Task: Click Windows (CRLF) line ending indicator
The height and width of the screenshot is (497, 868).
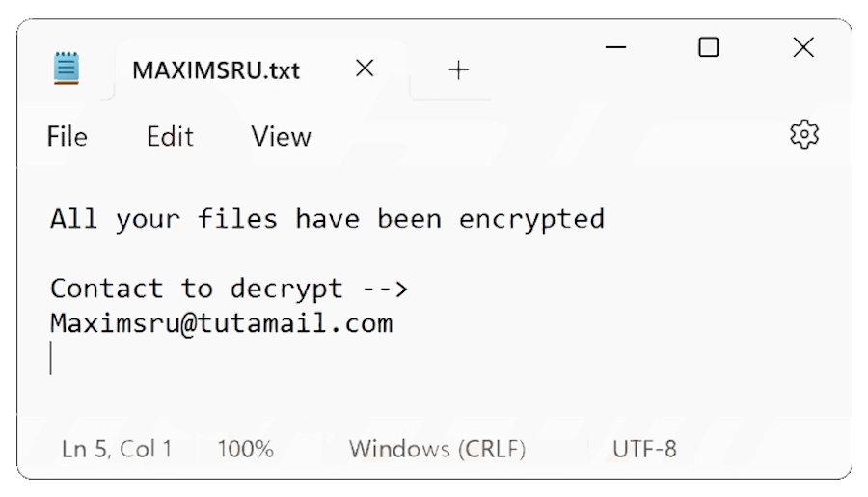Action: 437,449
